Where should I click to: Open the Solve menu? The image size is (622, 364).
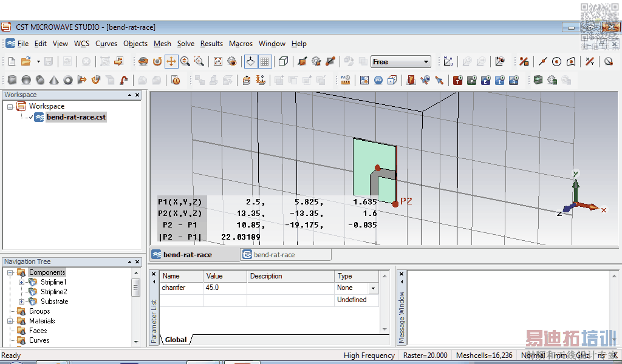[x=185, y=44]
